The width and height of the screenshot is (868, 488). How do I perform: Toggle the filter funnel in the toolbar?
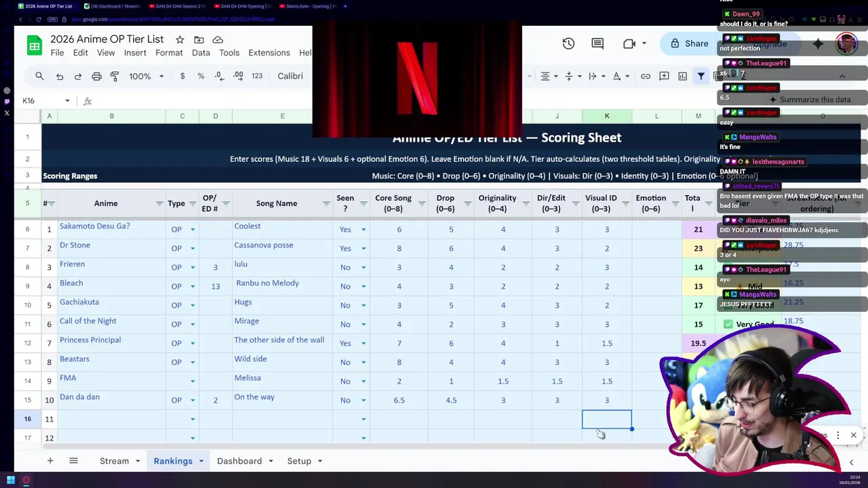[701, 76]
